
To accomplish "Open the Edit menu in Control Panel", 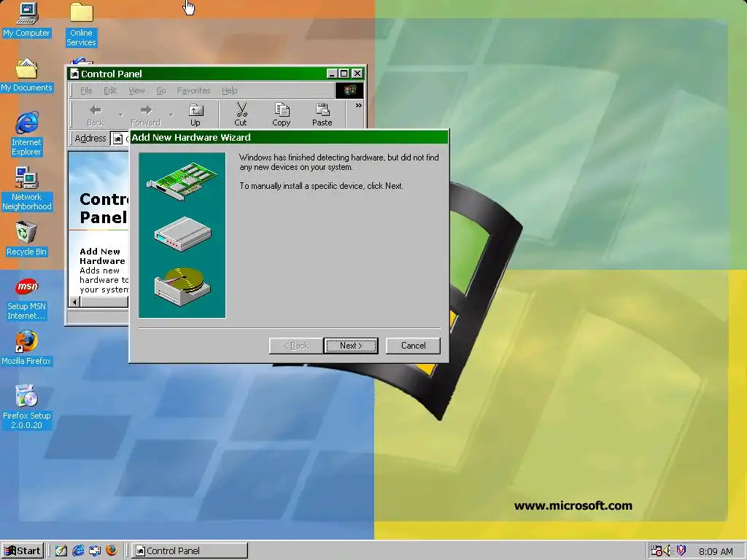I will coord(110,90).
